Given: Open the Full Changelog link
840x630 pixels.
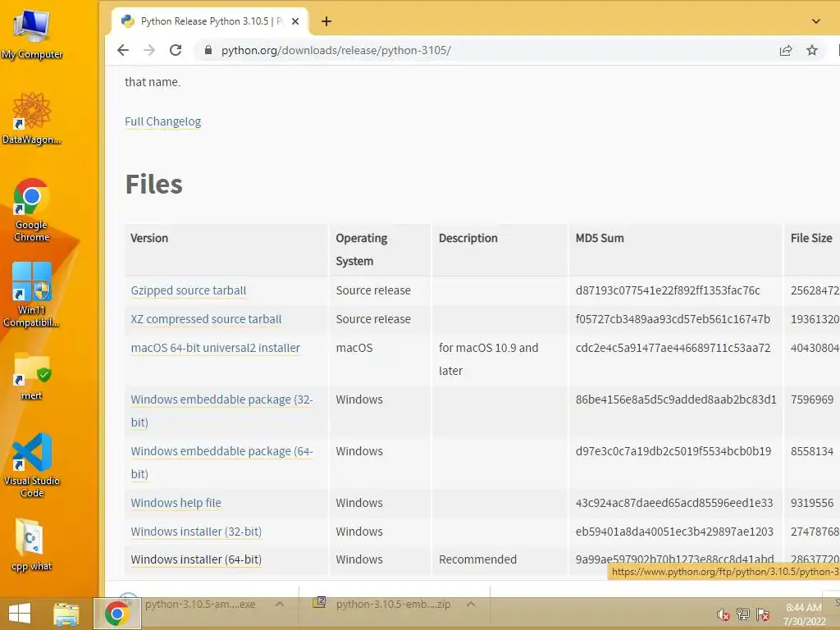Looking at the screenshot, I should click(x=163, y=121).
